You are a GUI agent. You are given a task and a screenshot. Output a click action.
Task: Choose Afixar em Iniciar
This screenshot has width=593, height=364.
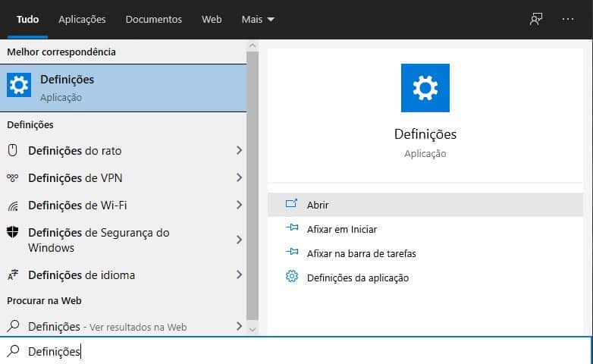pyautogui.click(x=425, y=229)
